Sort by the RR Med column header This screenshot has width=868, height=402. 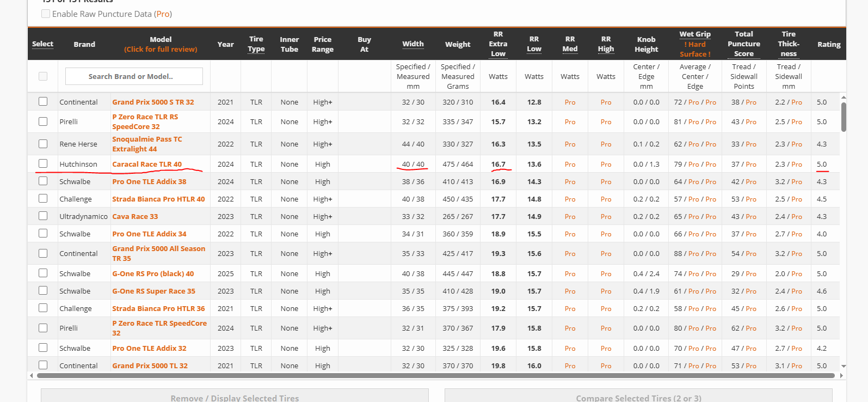570,44
